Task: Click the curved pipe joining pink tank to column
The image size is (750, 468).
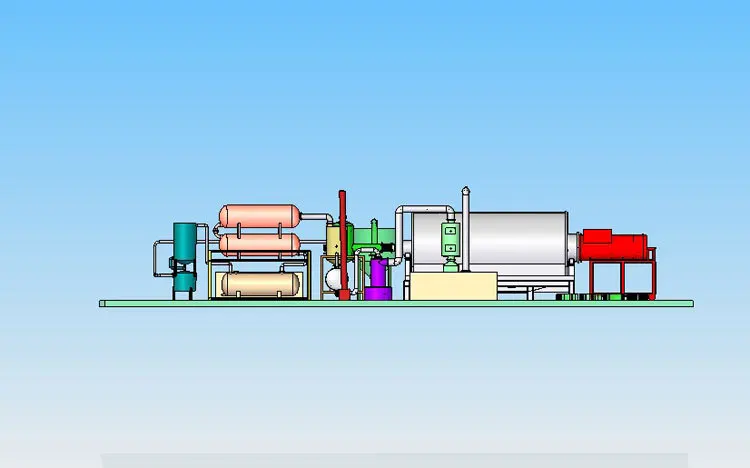Action: pos(318,217)
